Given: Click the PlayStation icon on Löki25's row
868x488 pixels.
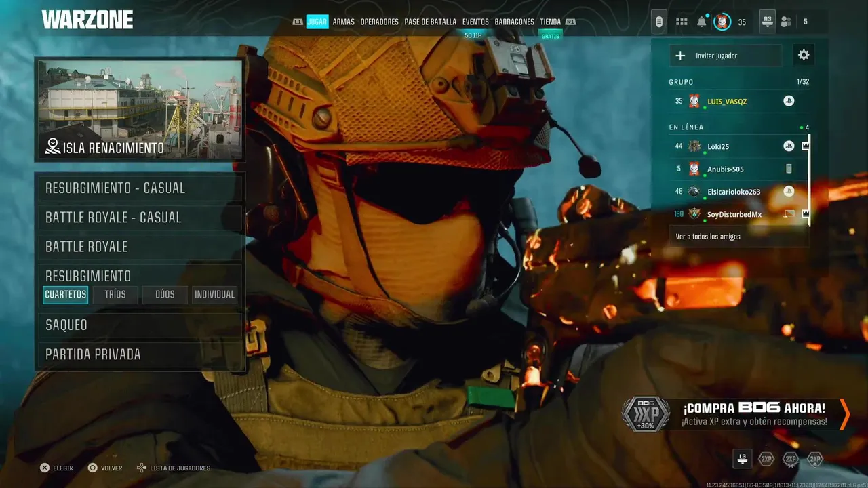Looking at the screenshot, I should click(x=789, y=146).
